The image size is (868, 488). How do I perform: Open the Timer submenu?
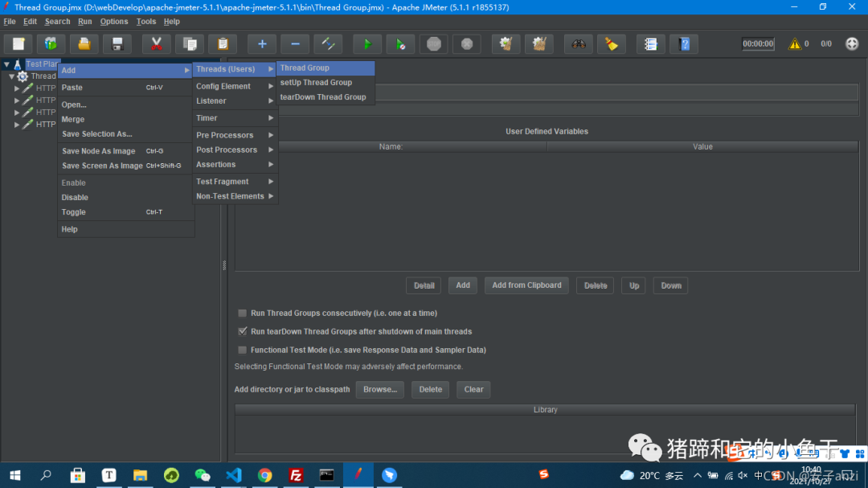pos(235,118)
